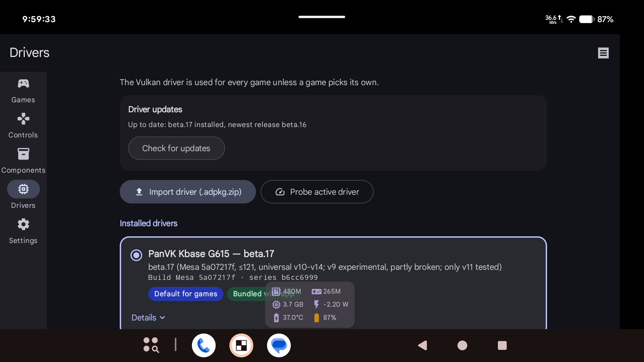
Task: Click the Driver updates heading
Action: (155, 109)
